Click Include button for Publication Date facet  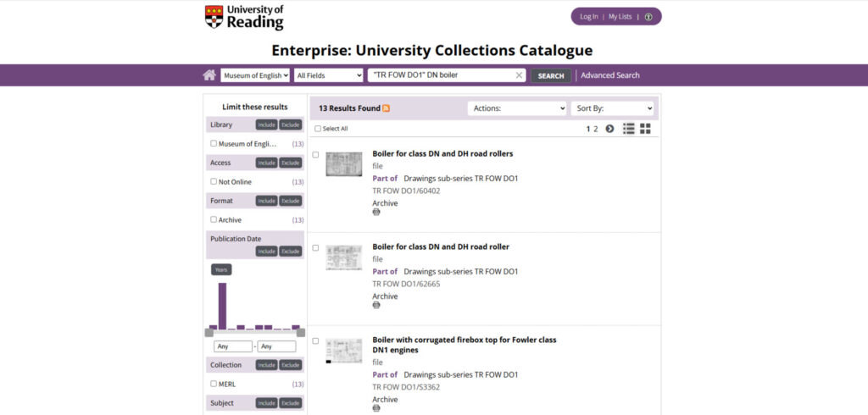pyautogui.click(x=267, y=252)
